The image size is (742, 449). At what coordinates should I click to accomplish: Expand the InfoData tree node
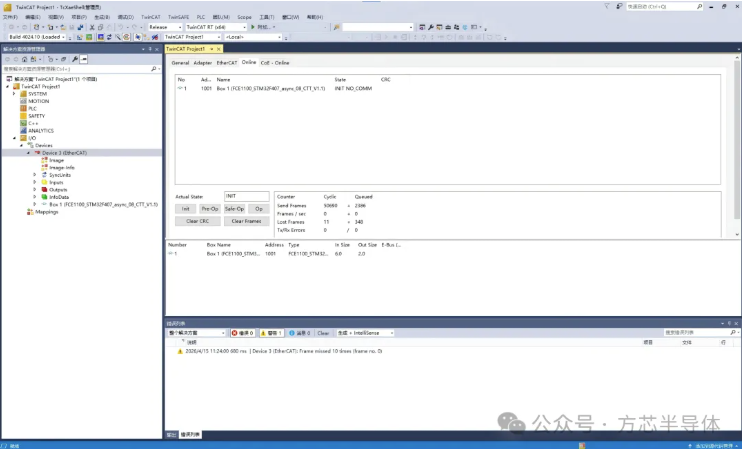[35, 197]
